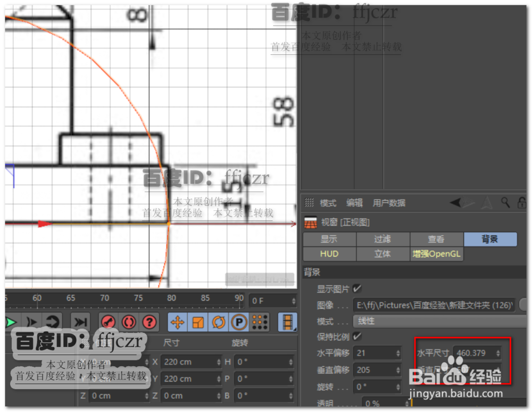Open the film strip render settings icon

pyautogui.click(x=287, y=322)
